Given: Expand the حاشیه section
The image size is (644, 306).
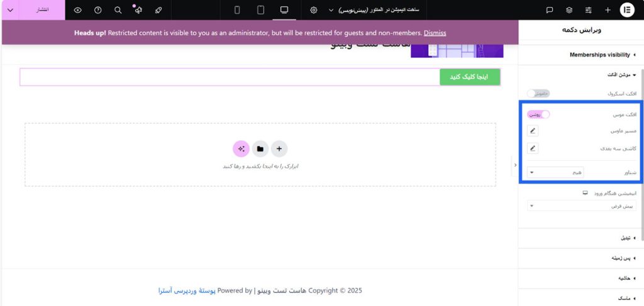Looking at the screenshot, I should (x=581, y=278).
